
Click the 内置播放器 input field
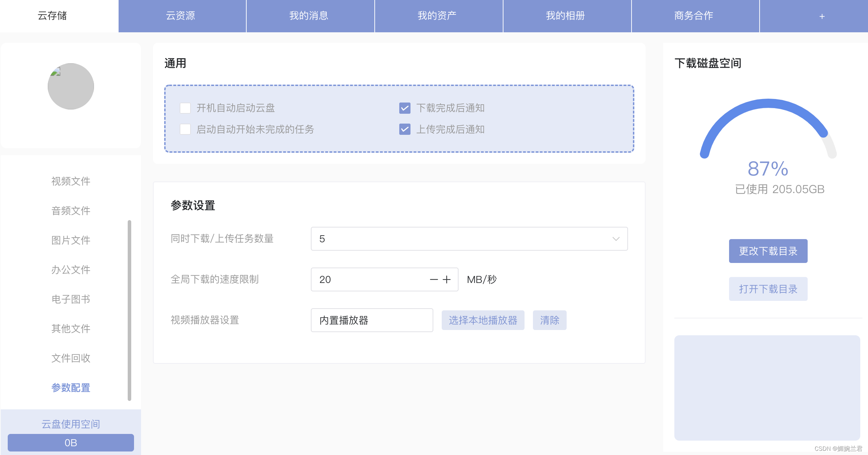[372, 320]
